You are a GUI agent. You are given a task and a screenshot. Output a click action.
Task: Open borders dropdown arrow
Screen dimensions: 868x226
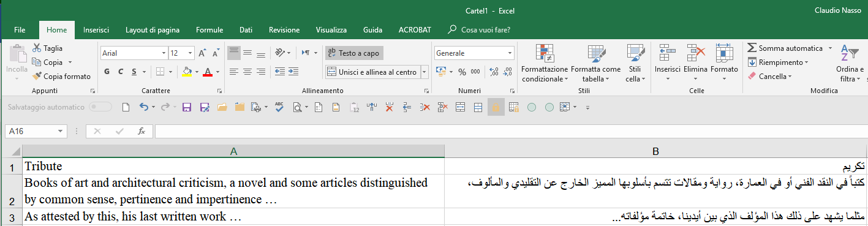(171, 72)
